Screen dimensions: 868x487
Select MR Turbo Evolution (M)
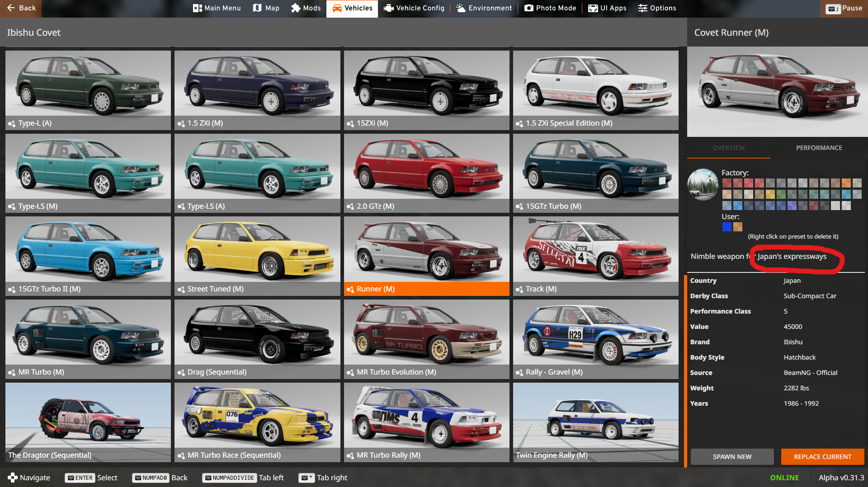(x=426, y=339)
